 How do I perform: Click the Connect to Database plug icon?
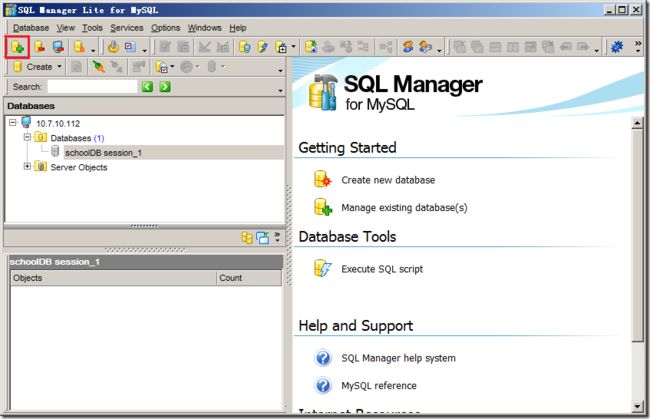113,47
